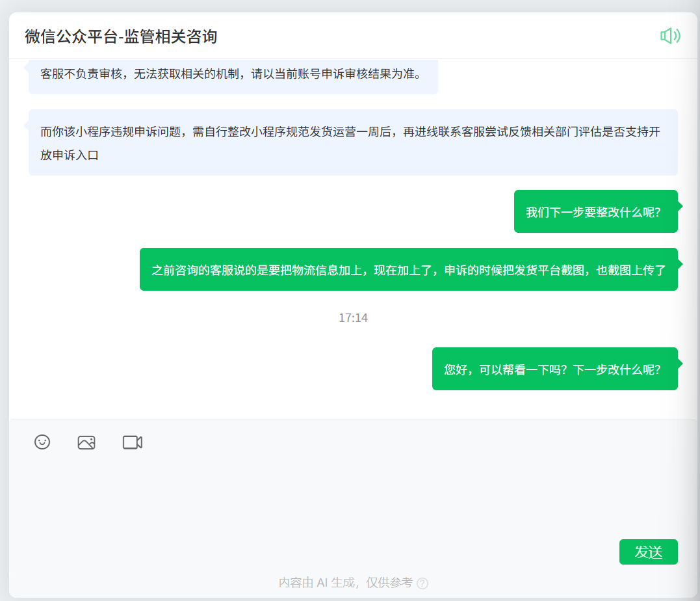700x601 pixels.
Task: Click footer text 内容由 AI 生成，仅供参考
Action: point(346,583)
